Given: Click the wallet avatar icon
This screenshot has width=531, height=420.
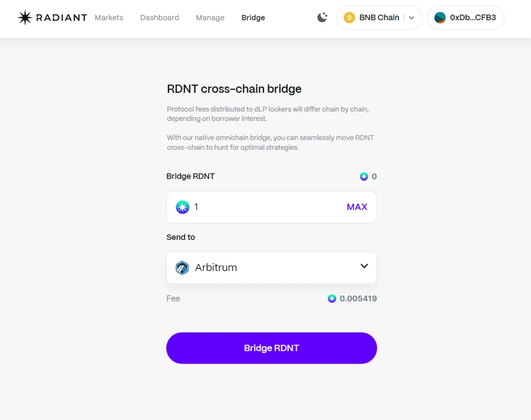Looking at the screenshot, I should [440, 18].
